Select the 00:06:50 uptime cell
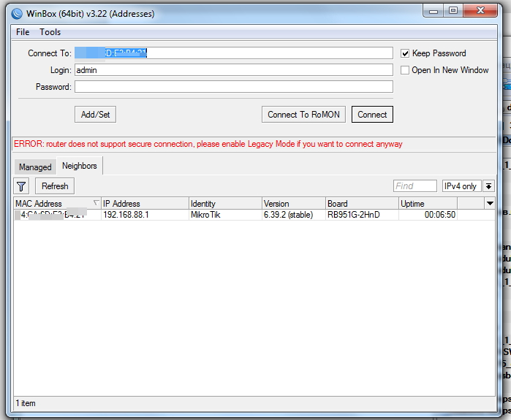The width and height of the screenshot is (511, 420). click(x=428, y=215)
